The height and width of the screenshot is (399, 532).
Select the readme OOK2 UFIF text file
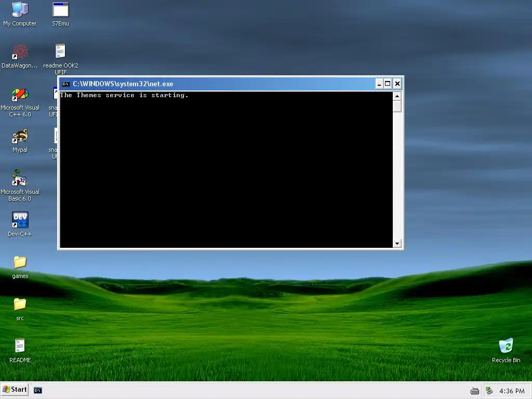60,59
